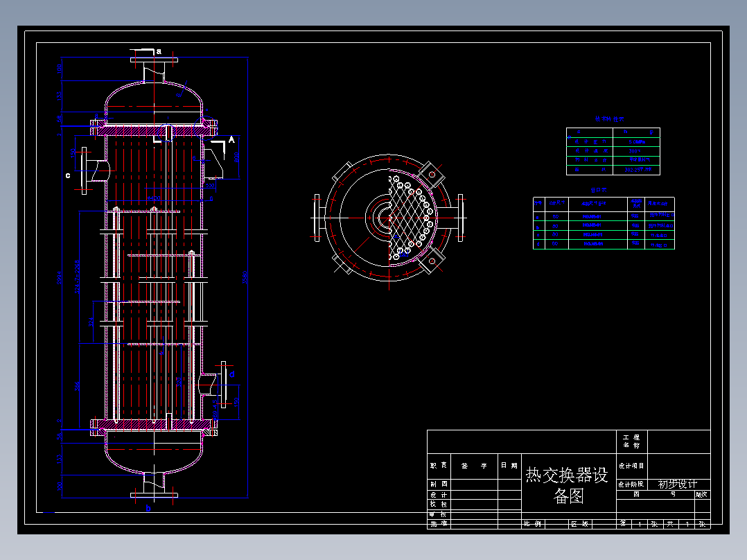Click the 356 vertical dimension
The width and height of the screenshot is (747, 560).
coord(77,387)
